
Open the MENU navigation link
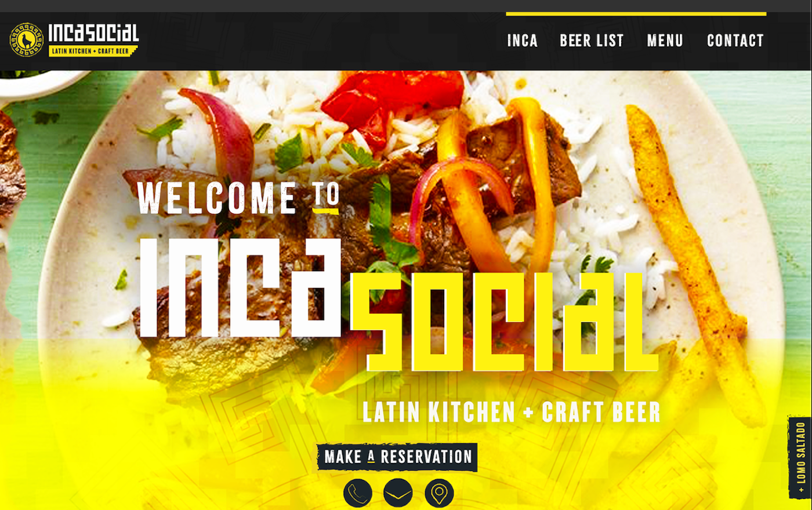pyautogui.click(x=665, y=41)
